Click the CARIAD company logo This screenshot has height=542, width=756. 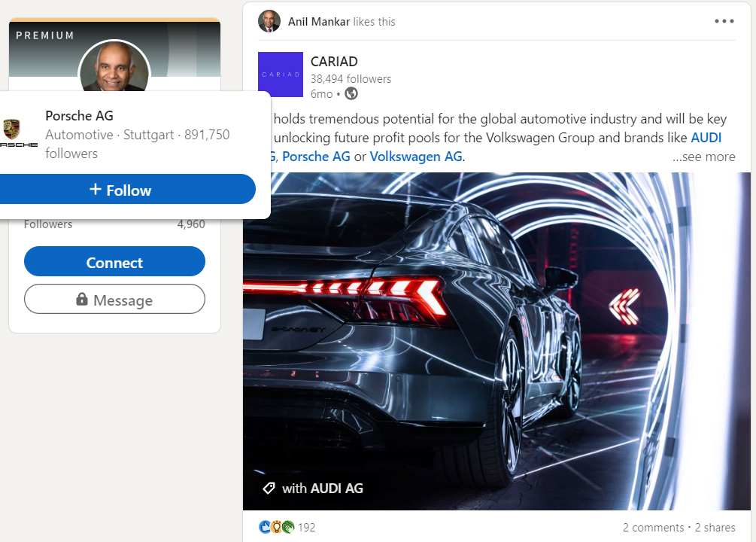pos(280,74)
